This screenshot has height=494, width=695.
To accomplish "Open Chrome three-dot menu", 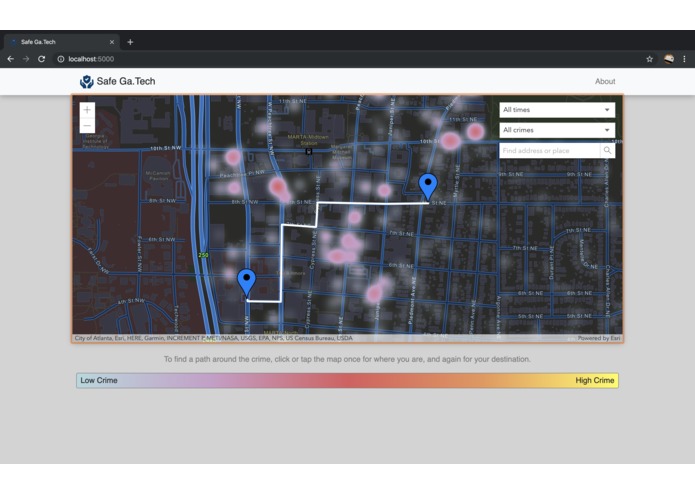I will coord(684,59).
